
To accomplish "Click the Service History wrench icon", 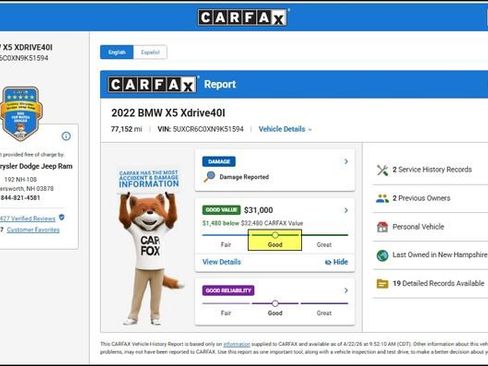I will tap(382, 170).
